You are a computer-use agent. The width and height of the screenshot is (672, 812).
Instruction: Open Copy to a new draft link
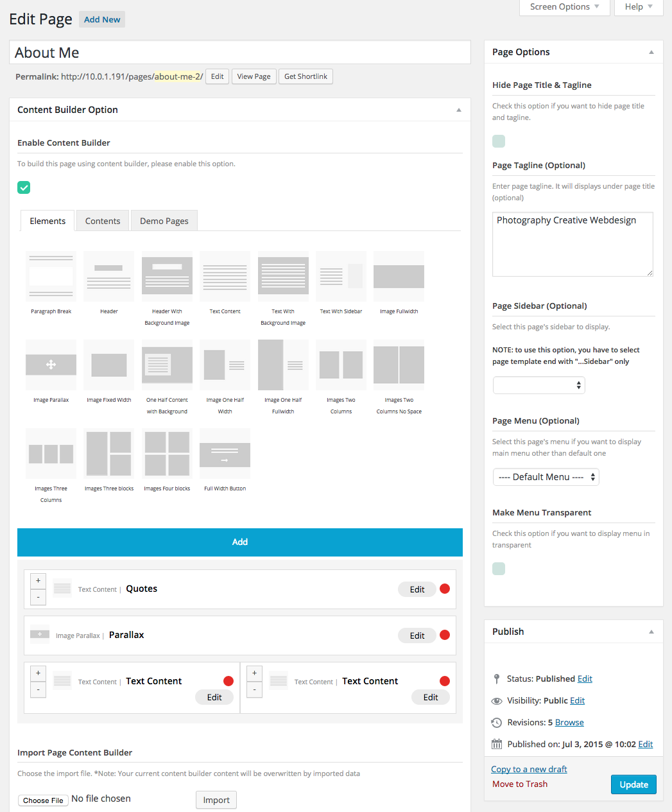coord(528,768)
